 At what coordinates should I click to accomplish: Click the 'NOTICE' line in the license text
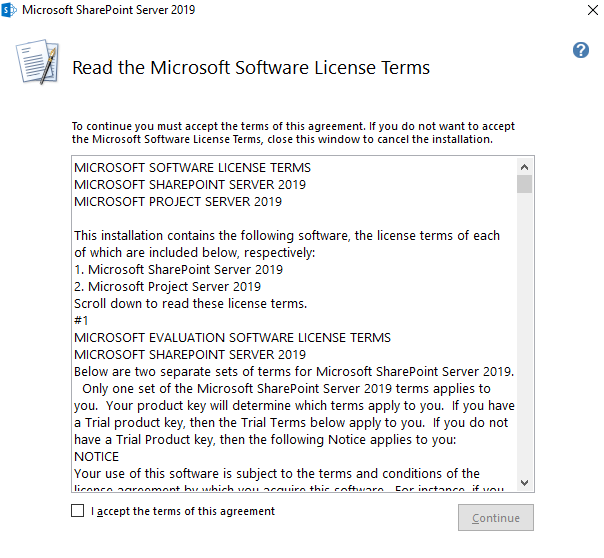(97, 457)
